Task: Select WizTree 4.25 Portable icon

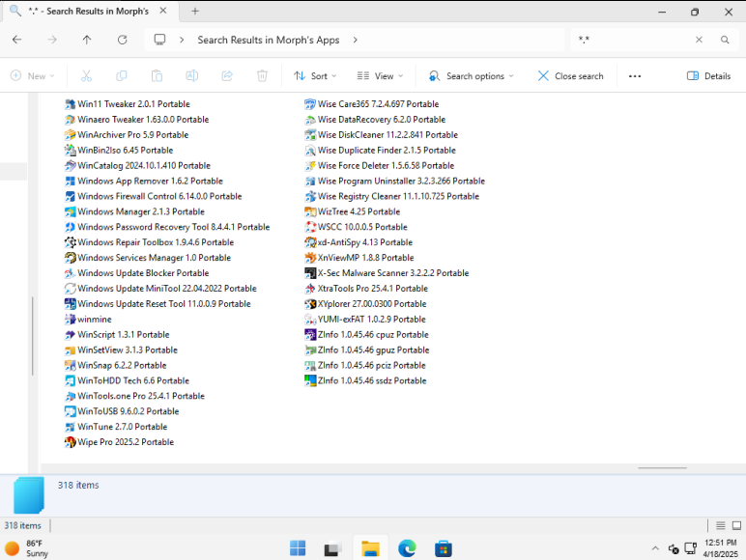Action: pyautogui.click(x=310, y=211)
